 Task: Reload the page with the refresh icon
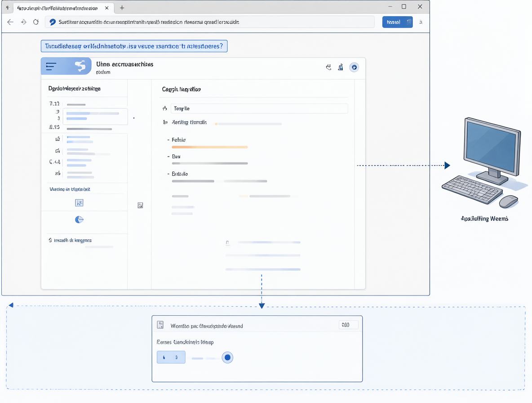pyautogui.click(x=36, y=22)
